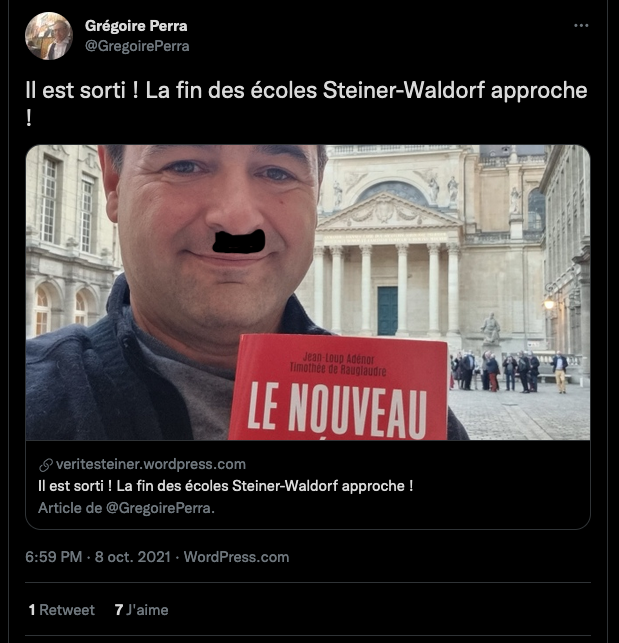
Task: Click the lit street lamp in the photo
Action: click(548, 304)
